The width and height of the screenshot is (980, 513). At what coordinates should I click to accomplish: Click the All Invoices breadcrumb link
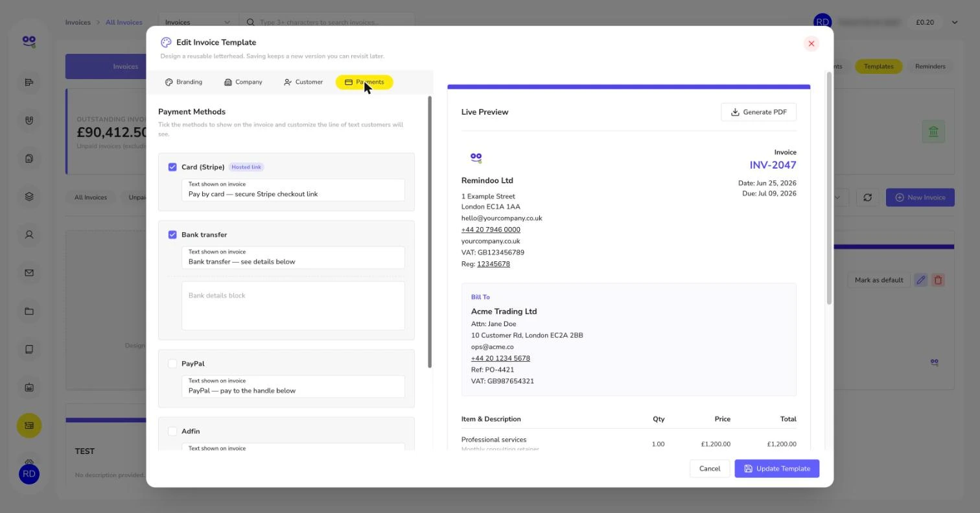pyautogui.click(x=124, y=22)
